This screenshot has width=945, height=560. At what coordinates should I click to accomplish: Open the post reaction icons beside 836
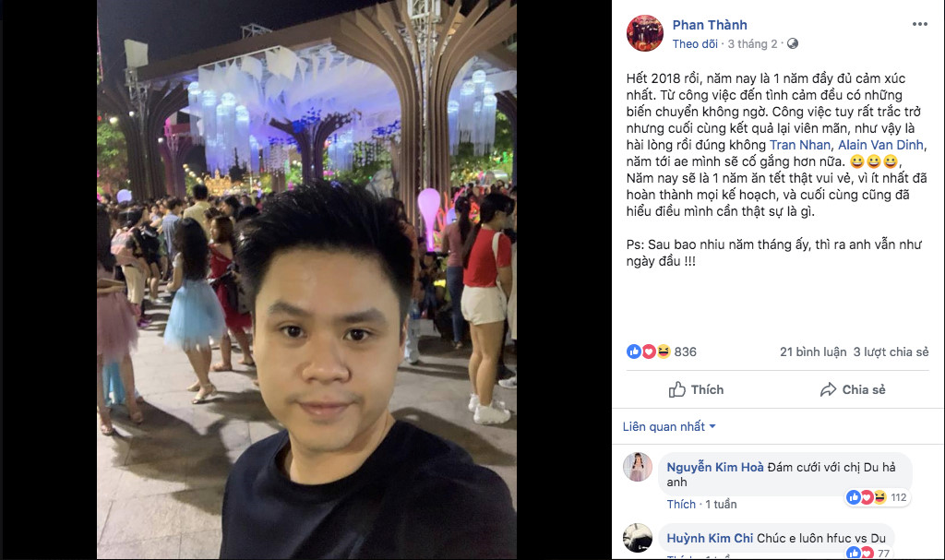pyautogui.click(x=649, y=351)
